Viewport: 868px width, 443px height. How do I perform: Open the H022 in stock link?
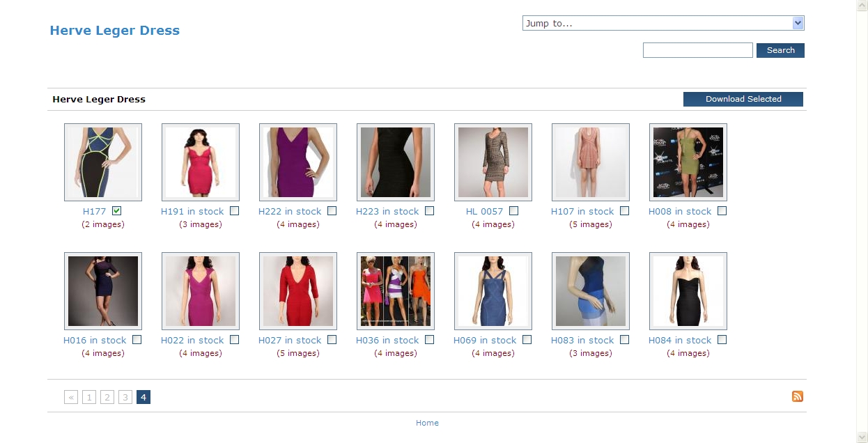[x=192, y=340]
